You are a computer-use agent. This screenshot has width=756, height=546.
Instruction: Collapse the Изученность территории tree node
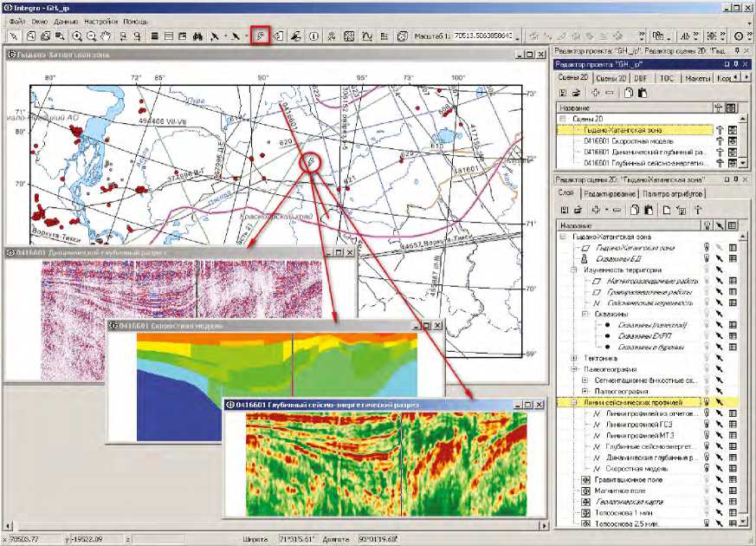572,270
